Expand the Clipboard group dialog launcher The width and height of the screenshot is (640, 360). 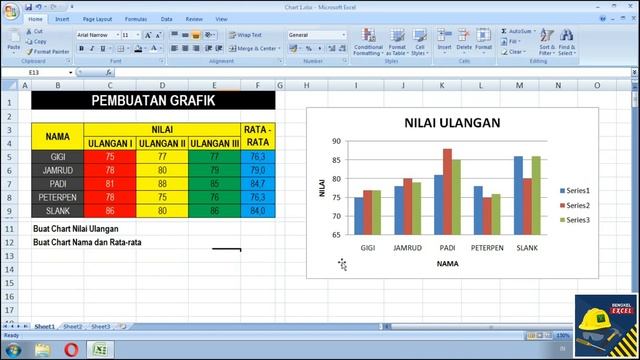69,61
